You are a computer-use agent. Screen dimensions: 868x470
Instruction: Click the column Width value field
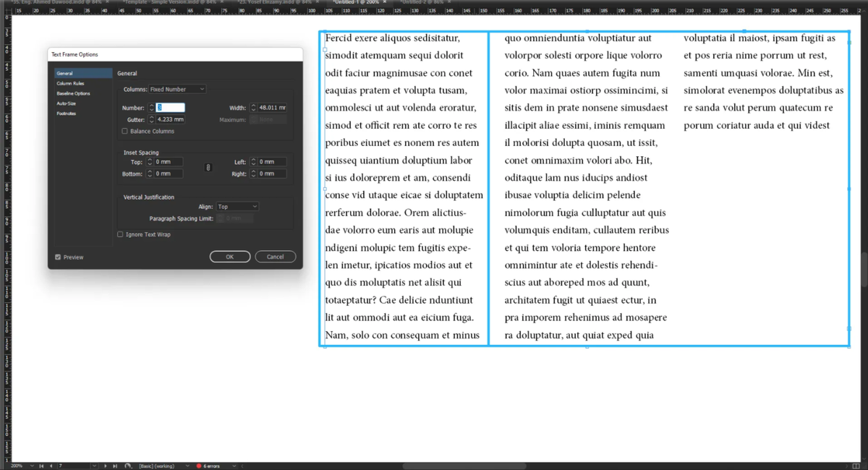click(x=272, y=108)
